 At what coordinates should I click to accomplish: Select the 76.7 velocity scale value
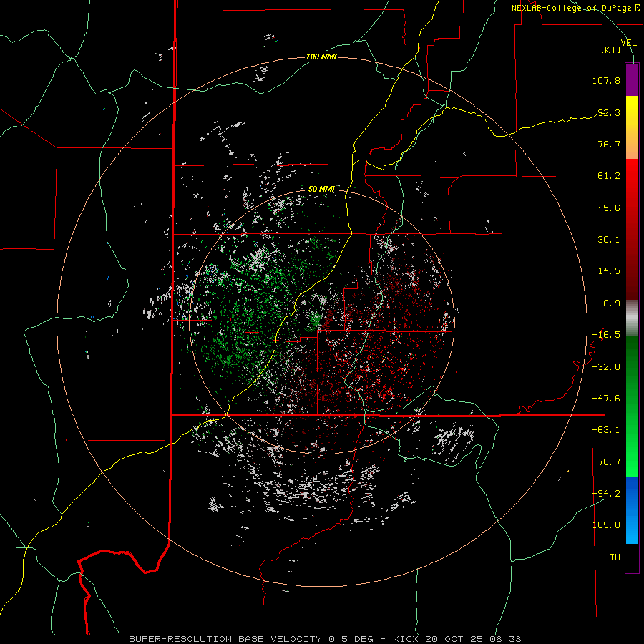pyautogui.click(x=609, y=144)
